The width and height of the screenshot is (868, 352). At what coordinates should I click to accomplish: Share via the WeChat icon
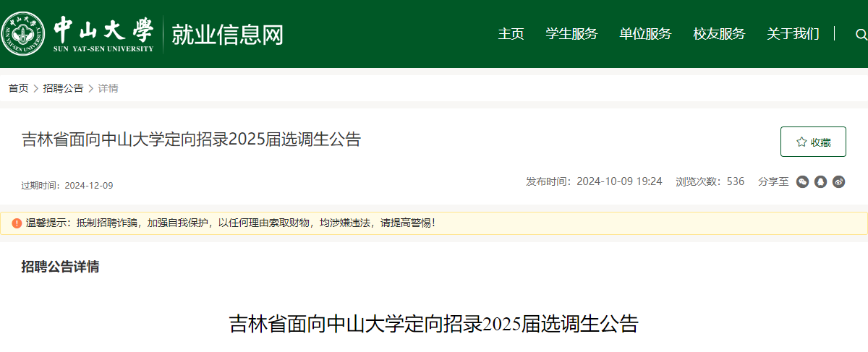[802, 181]
